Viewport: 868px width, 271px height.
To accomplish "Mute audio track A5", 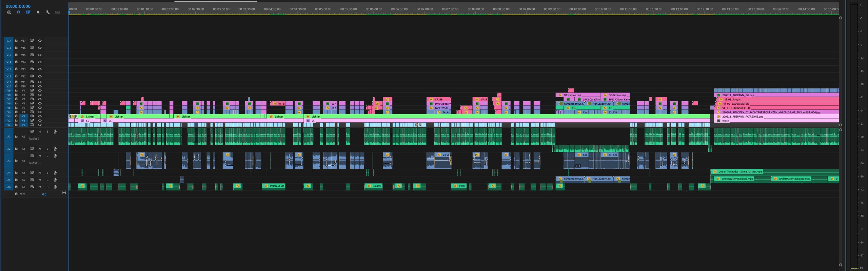I will click(x=40, y=180).
